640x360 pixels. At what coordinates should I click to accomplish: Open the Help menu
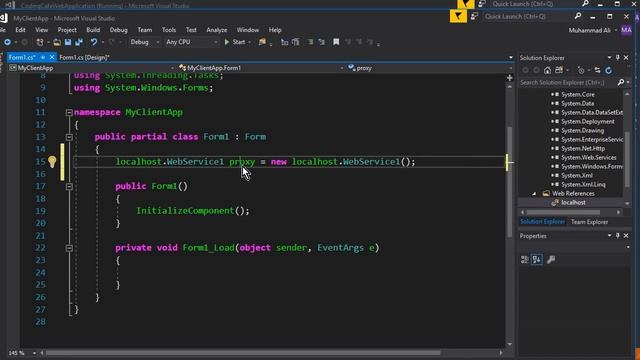pos(275,30)
